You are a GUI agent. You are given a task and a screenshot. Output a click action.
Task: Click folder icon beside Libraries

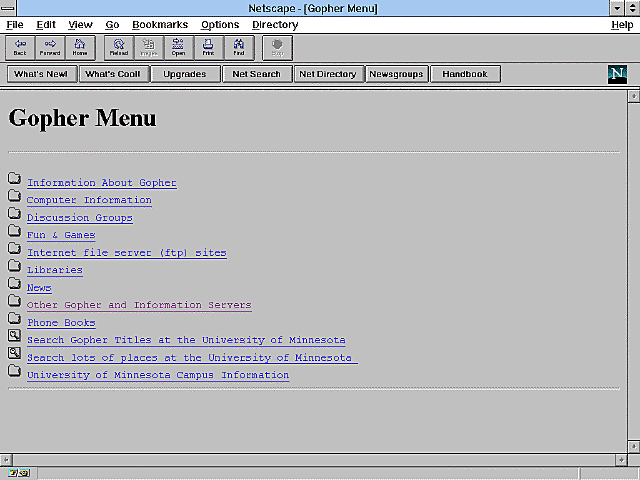point(14,266)
